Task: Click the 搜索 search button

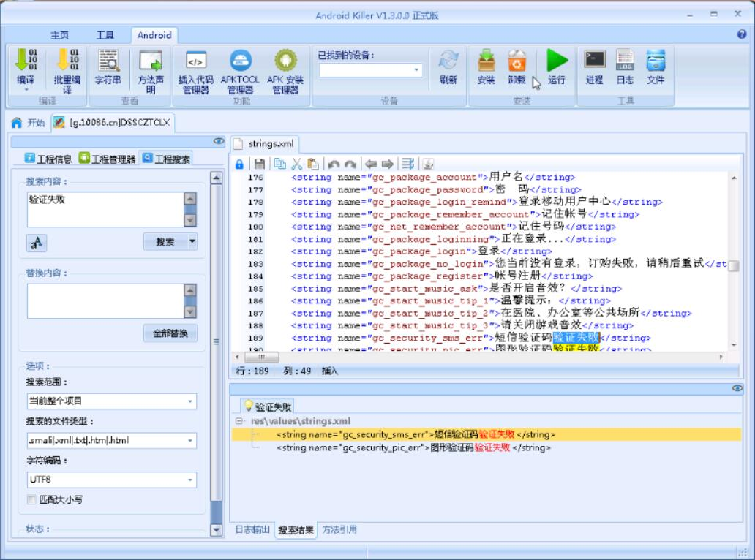Action: tap(165, 241)
